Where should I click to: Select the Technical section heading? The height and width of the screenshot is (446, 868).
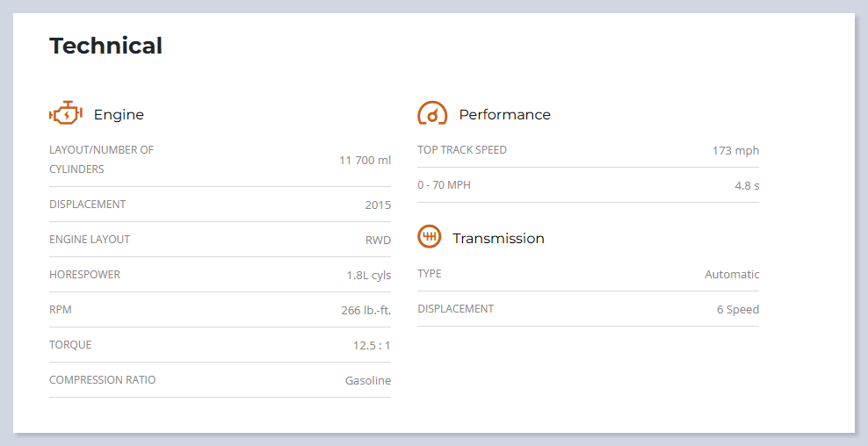coord(105,46)
